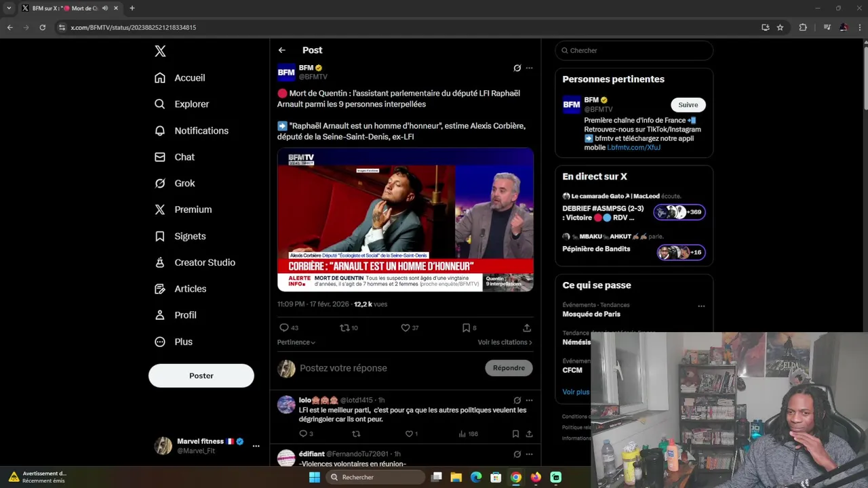Click reply icon showing 43

point(289,328)
